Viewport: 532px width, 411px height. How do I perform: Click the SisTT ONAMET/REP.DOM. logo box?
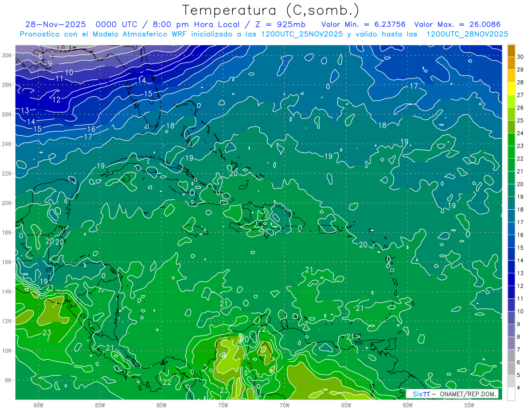(x=452, y=394)
